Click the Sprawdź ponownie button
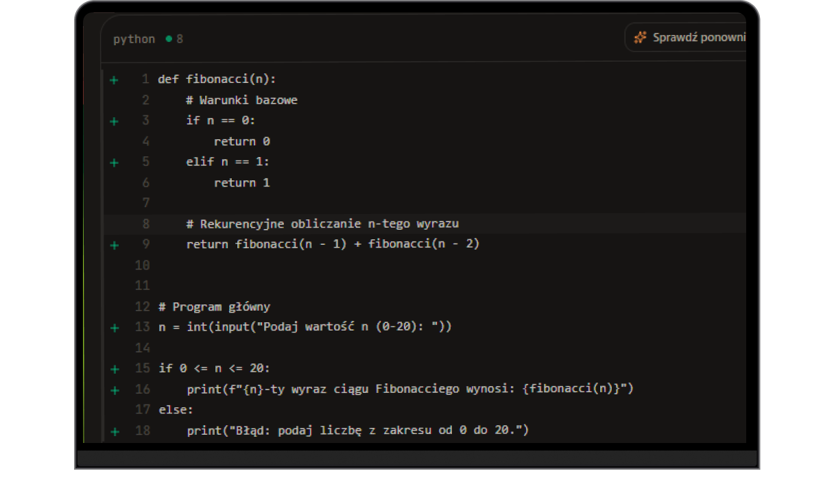Screen dimensions: 834x504 (685, 38)
